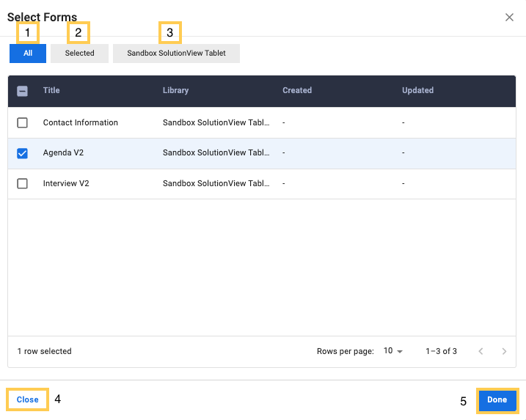
Task: Confirm selection with Done button
Action: coord(497,399)
